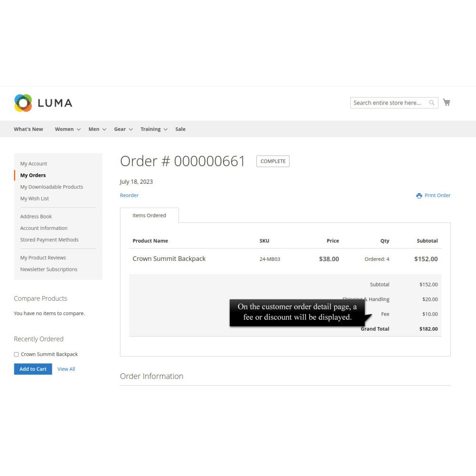Open the Sale menu item
Viewport: 476px width, 476px height.
180,129
